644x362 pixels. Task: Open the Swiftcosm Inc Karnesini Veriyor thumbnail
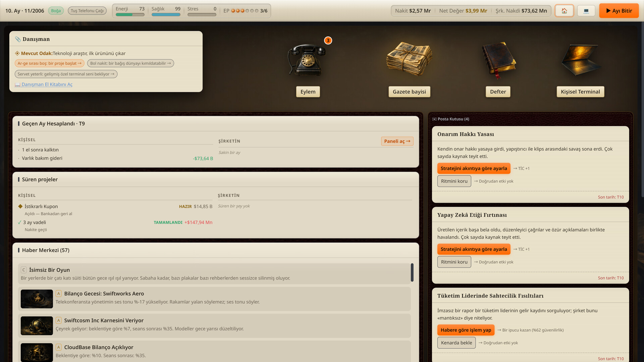point(37,326)
